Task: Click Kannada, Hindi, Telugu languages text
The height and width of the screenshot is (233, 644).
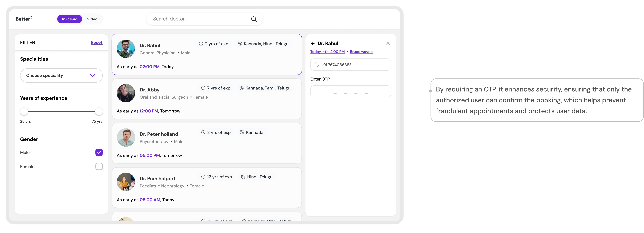Action: pyautogui.click(x=266, y=44)
